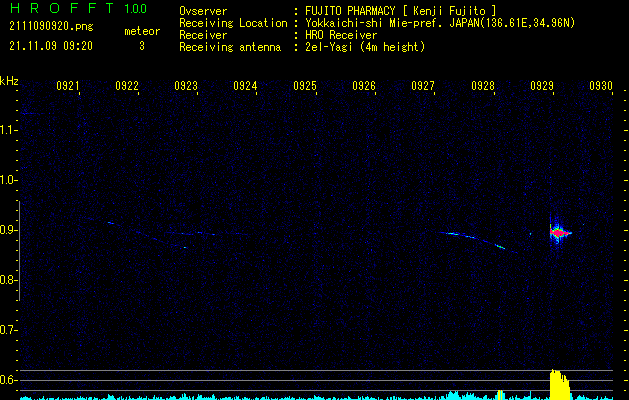This screenshot has height=400, width=629.
Task: Click the 'Receiver' field label
Action: [x=203, y=35]
